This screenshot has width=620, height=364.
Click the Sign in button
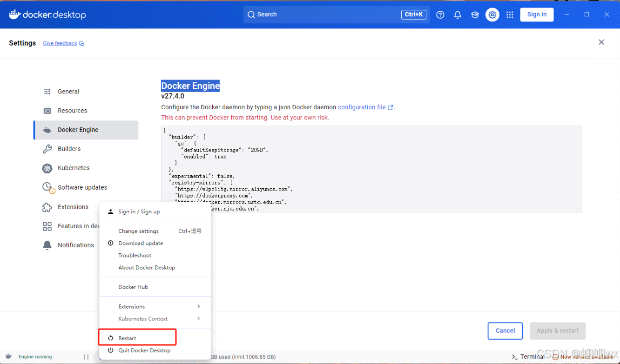537,14
